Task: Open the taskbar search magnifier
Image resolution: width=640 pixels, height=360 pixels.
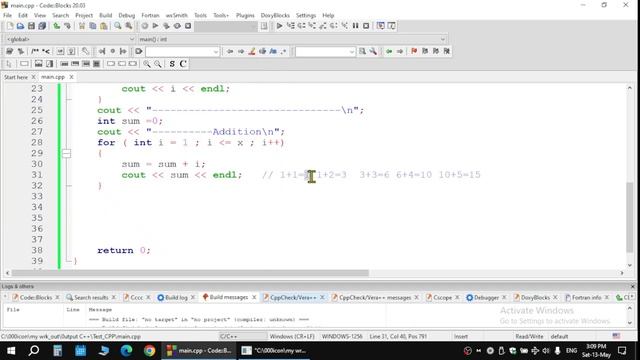Action: [x=34, y=351]
